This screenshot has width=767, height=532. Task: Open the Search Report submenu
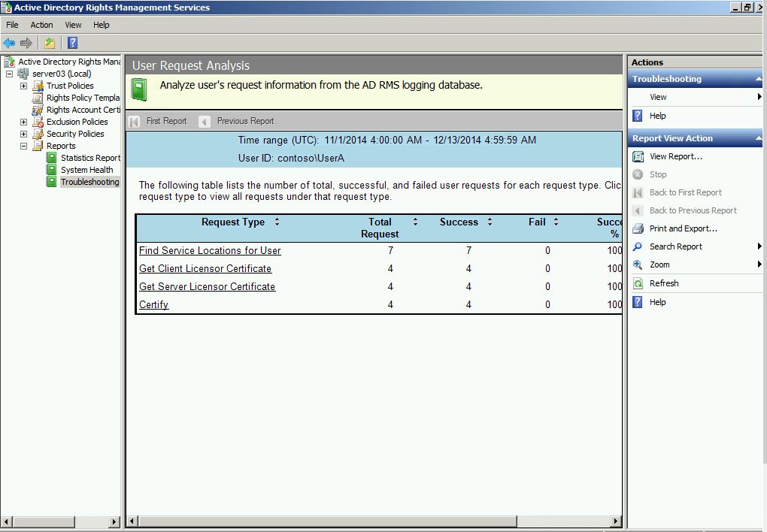click(x=759, y=246)
